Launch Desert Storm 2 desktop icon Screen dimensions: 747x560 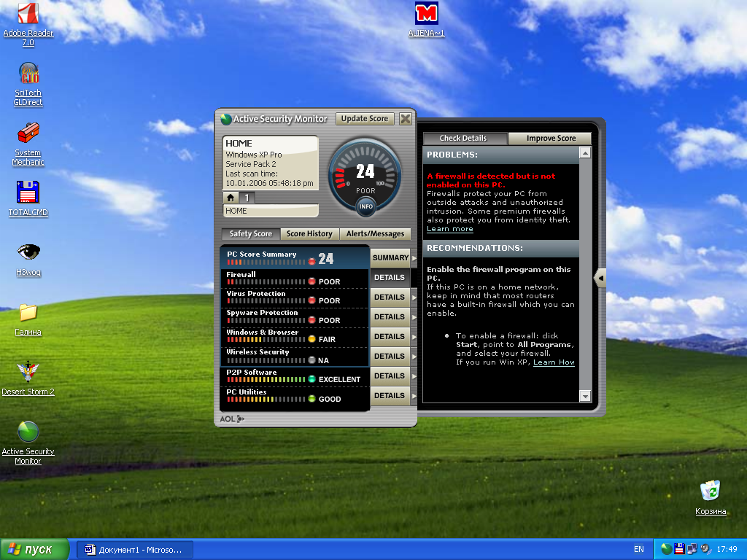tap(28, 378)
